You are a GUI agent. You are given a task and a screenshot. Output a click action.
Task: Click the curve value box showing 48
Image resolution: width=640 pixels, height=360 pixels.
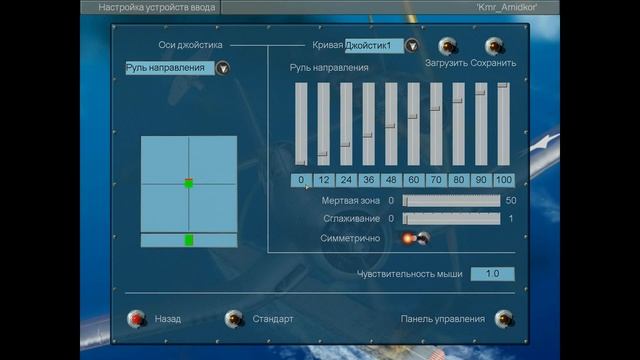click(391, 180)
